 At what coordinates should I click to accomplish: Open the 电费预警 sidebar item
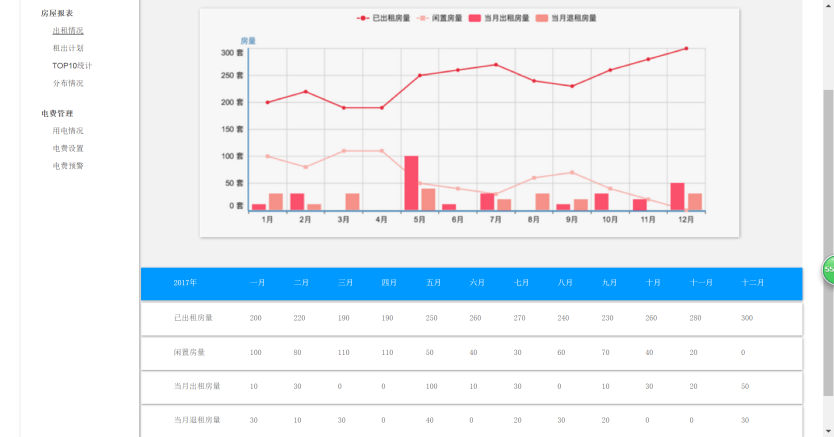pos(68,166)
